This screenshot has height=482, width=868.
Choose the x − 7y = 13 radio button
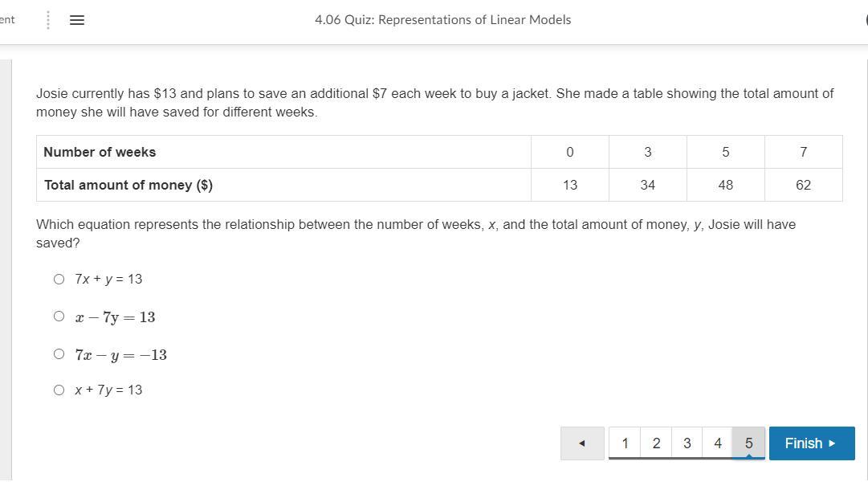pos(59,317)
